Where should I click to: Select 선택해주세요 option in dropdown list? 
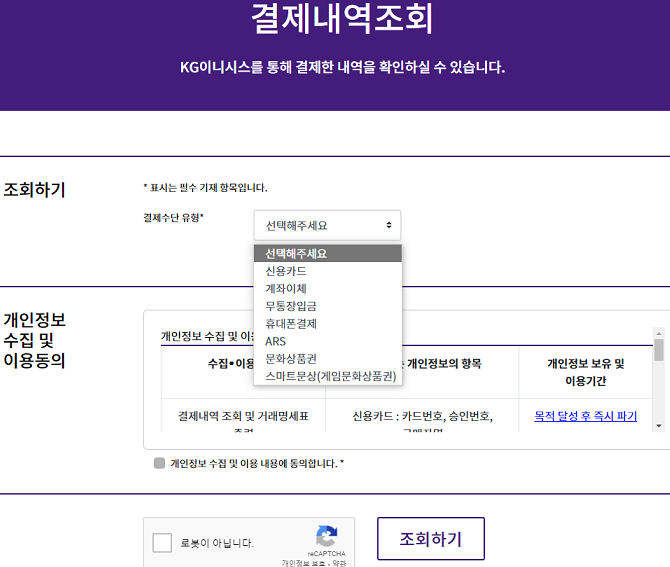(x=328, y=253)
